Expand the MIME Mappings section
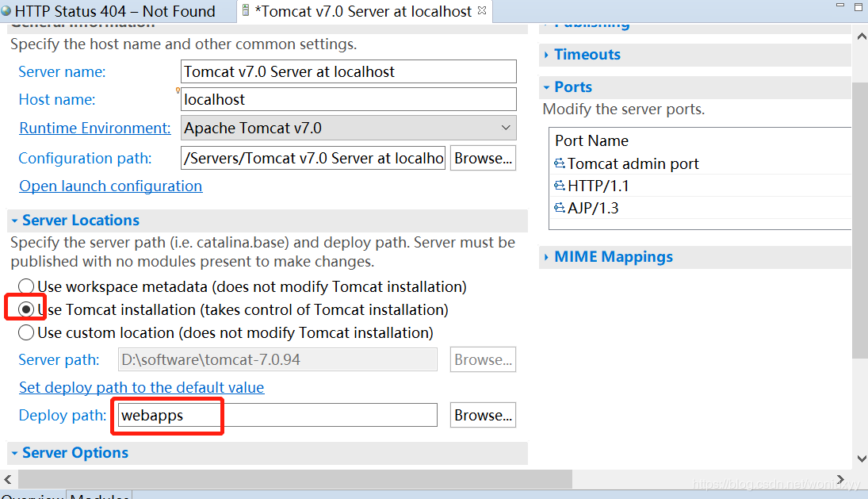 coord(546,257)
